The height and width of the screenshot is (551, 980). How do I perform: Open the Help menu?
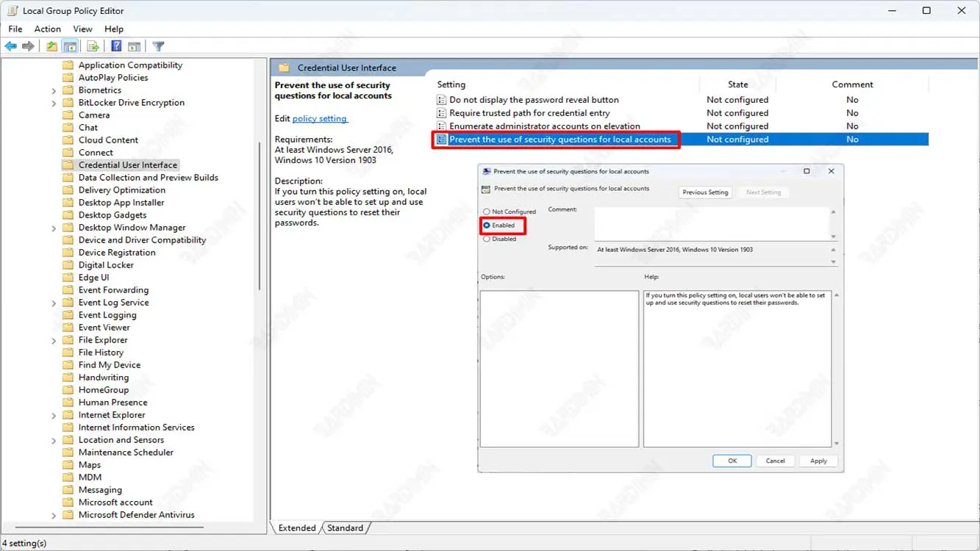(114, 29)
